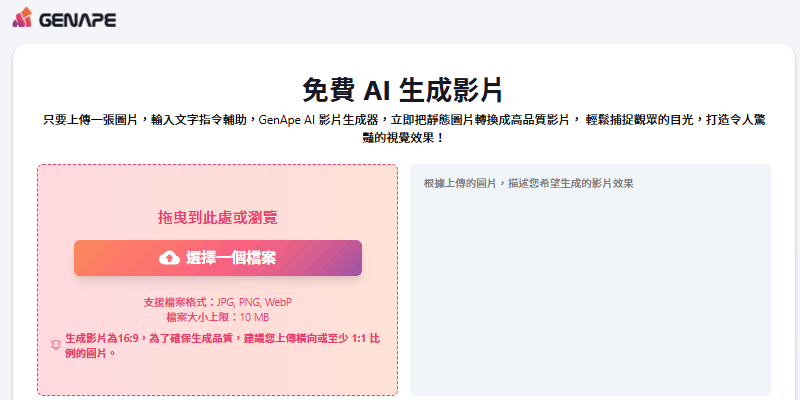Image resolution: width=800 pixels, height=400 pixels.
Task: Click the bell icon beside the 16:9 notice
Action: click(56, 345)
